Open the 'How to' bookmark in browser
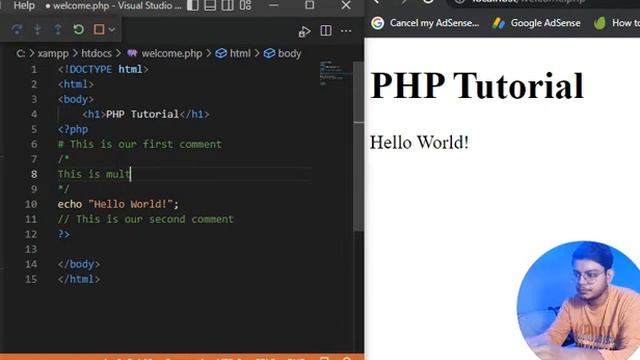The height and width of the screenshot is (360, 640). (x=626, y=23)
